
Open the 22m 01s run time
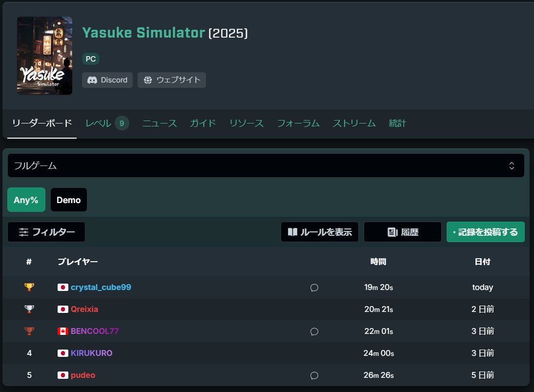379,331
